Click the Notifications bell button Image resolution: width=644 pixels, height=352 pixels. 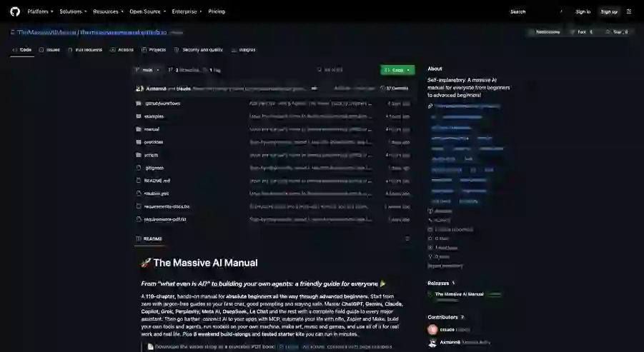[545, 32]
